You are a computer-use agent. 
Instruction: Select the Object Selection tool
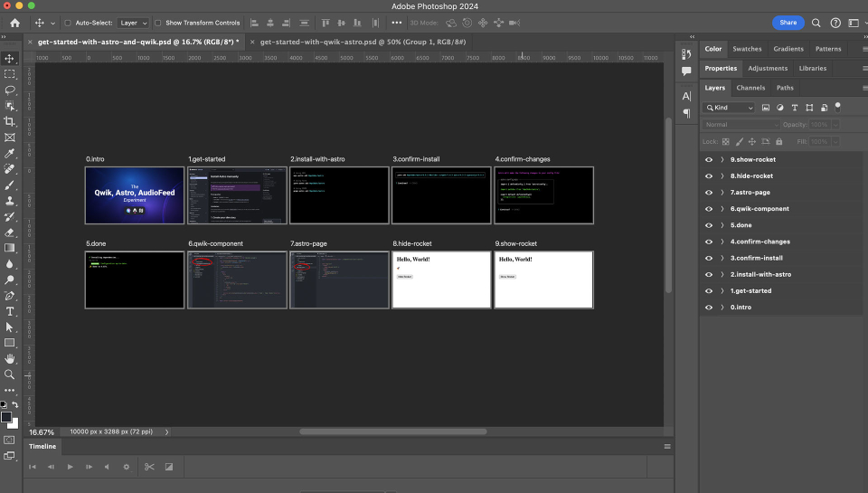(x=9, y=105)
